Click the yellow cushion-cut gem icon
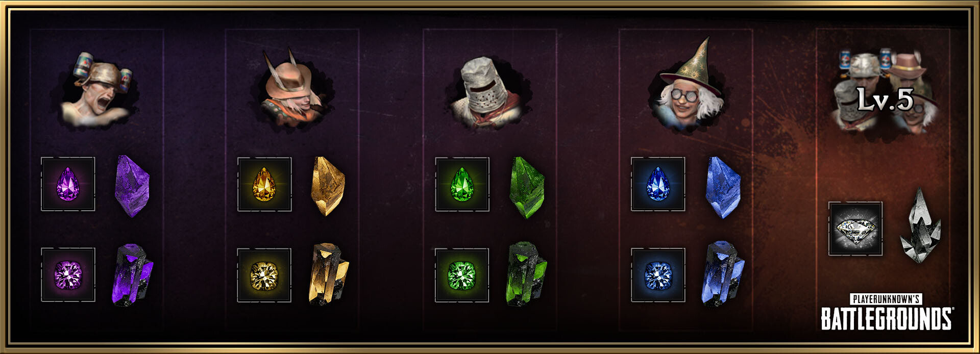980x354 pixels. (x=264, y=275)
